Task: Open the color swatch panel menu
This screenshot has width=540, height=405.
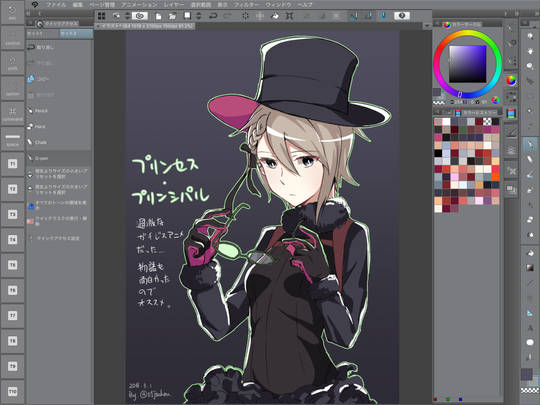Action: pyautogui.click(x=437, y=112)
